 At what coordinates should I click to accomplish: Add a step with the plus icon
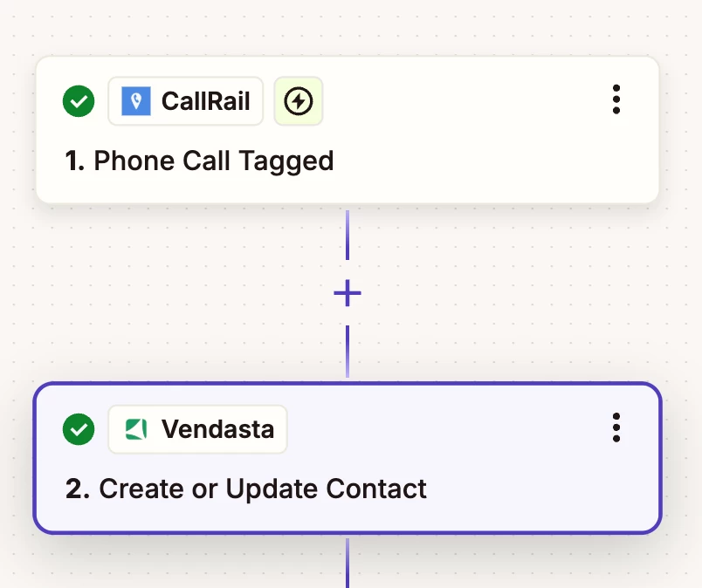click(348, 293)
